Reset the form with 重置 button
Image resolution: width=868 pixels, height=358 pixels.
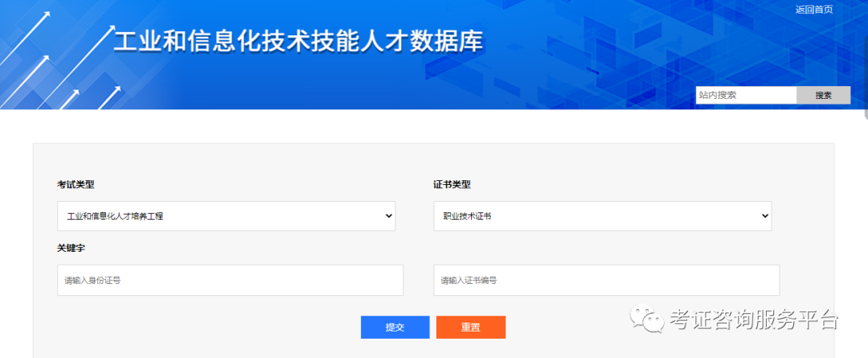click(x=470, y=327)
